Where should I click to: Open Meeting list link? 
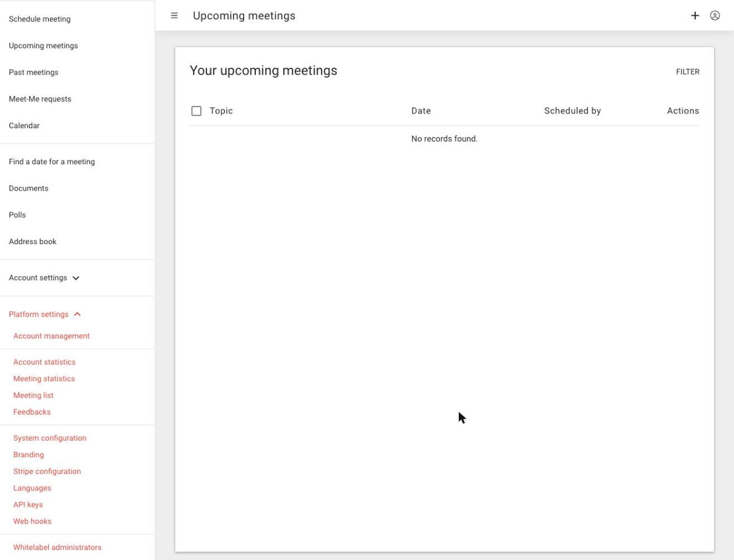[33, 395]
